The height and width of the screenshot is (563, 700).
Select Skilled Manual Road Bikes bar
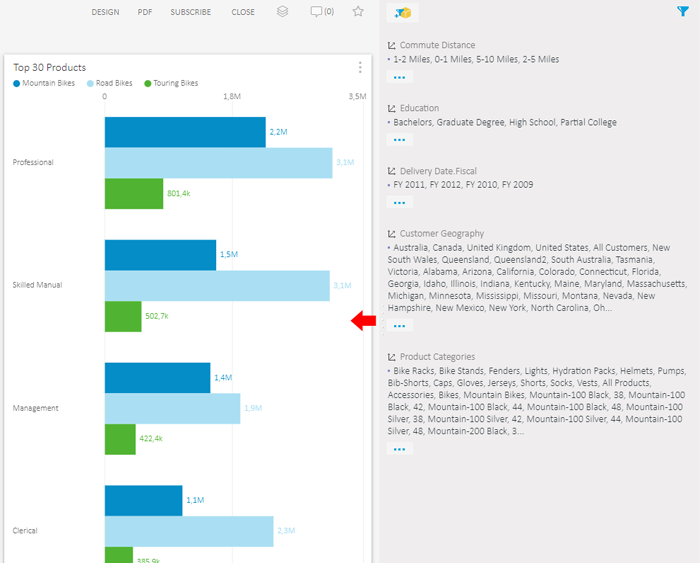tap(217, 286)
